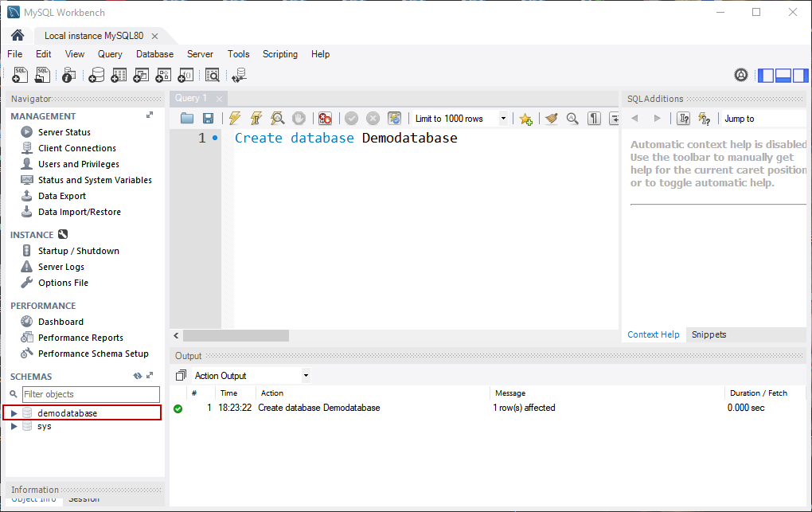Click the beautify query broom icon
Image resolution: width=812 pixels, height=512 pixels.
(x=551, y=119)
